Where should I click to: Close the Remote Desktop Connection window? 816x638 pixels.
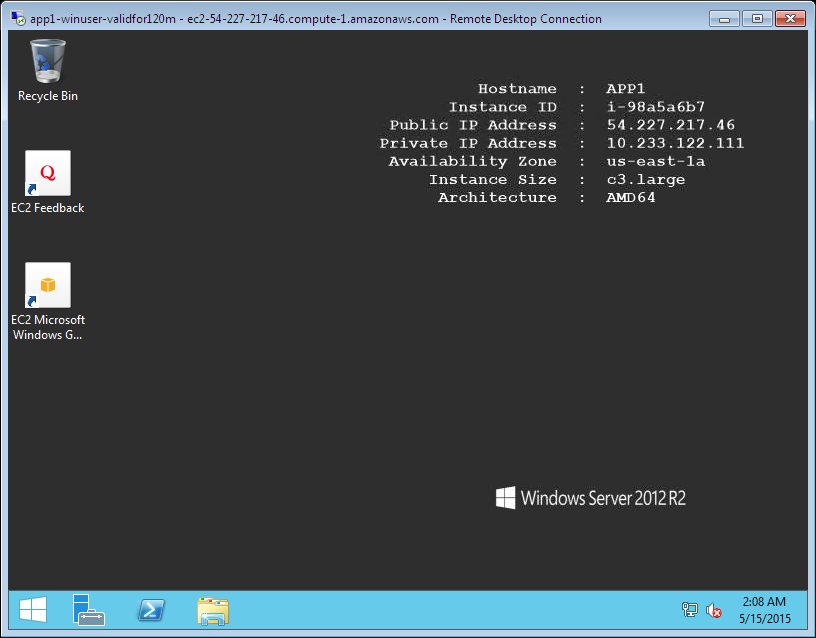tap(789, 18)
